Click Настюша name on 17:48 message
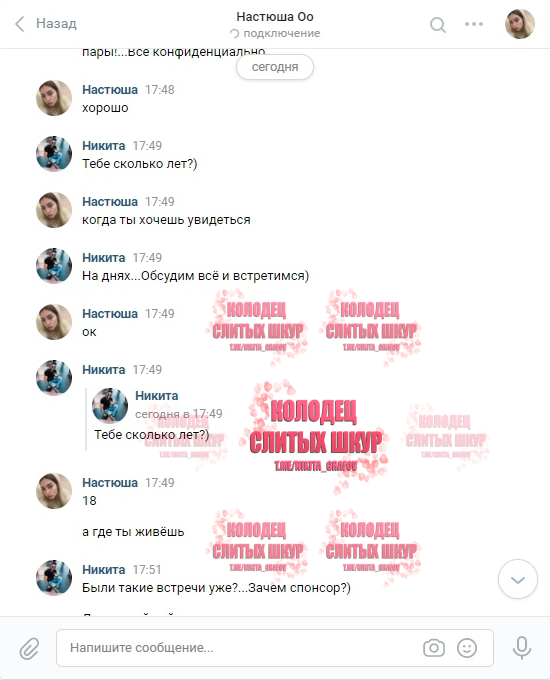 tap(110, 90)
